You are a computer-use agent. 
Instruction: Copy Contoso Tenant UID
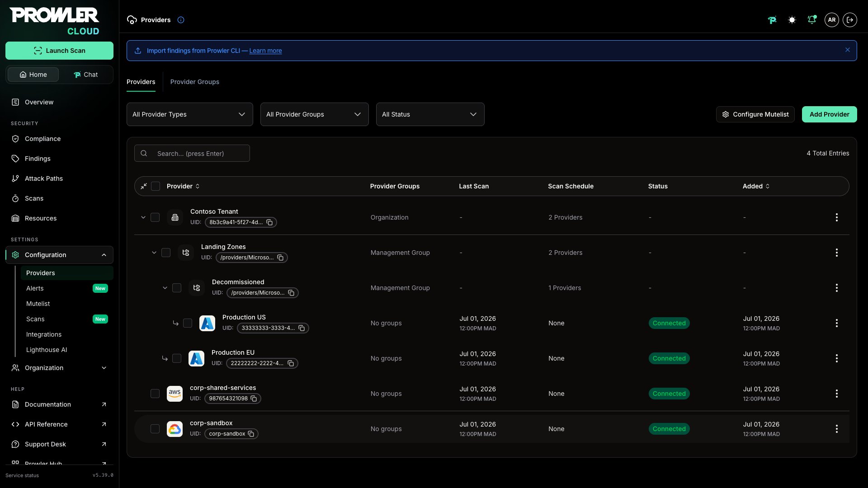[269, 222]
